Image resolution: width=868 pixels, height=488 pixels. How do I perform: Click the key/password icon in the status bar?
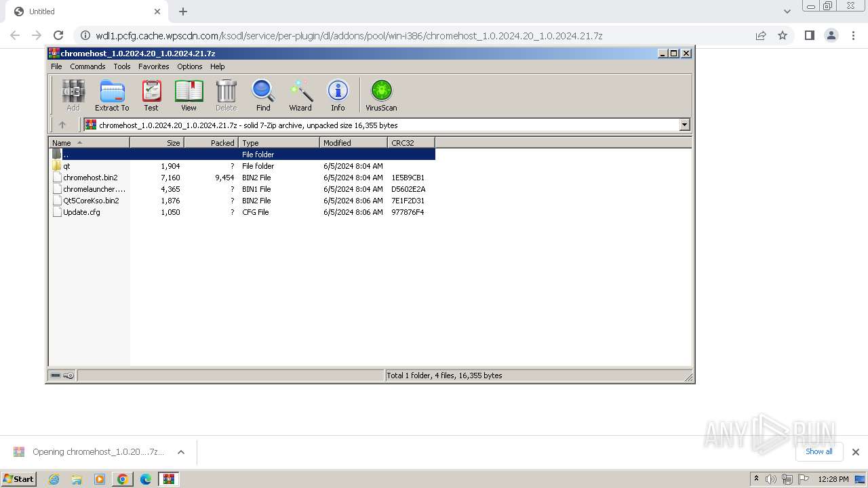tap(68, 375)
